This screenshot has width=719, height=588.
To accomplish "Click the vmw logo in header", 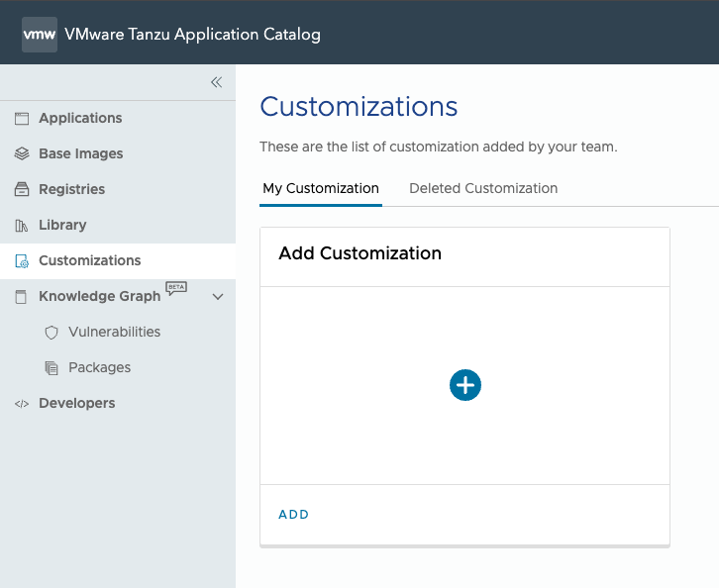I will coord(40,35).
